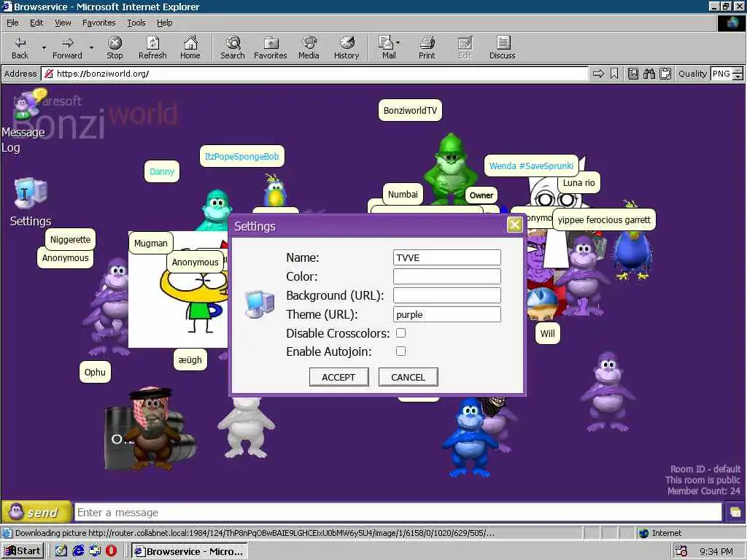This screenshot has height=560, width=747.
Task: Click the Ophu name tag
Action: click(95, 372)
